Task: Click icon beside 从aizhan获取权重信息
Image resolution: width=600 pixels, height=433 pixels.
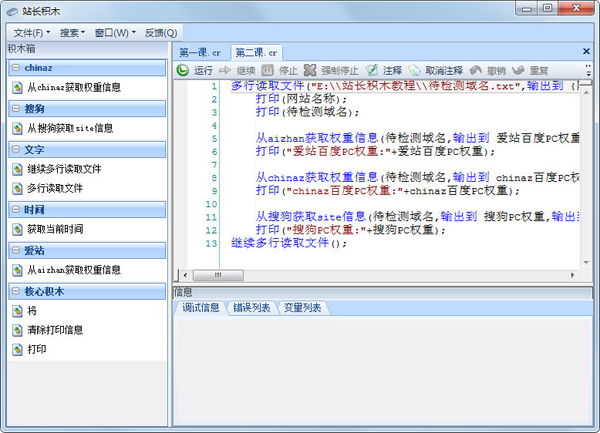Action: click(17, 270)
